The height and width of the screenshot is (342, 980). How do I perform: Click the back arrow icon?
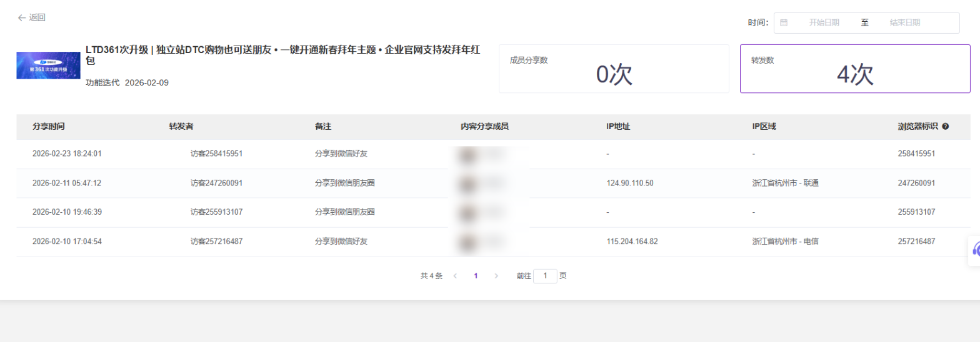22,17
